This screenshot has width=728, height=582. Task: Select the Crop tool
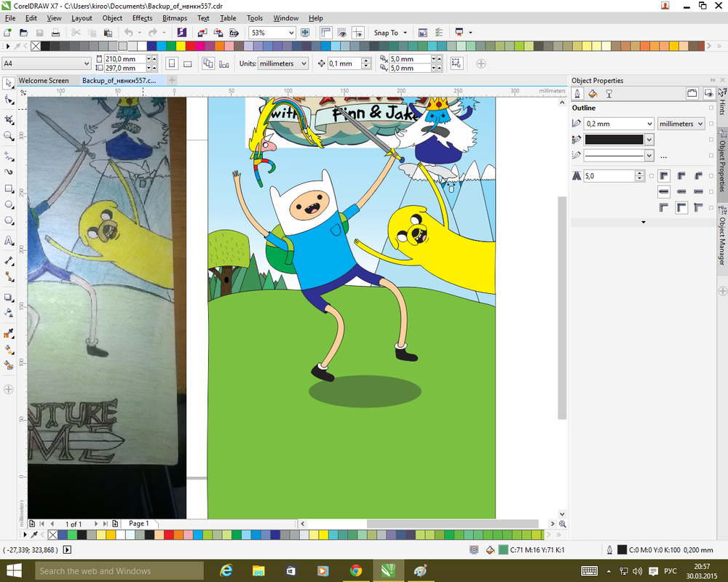pyautogui.click(x=8, y=120)
